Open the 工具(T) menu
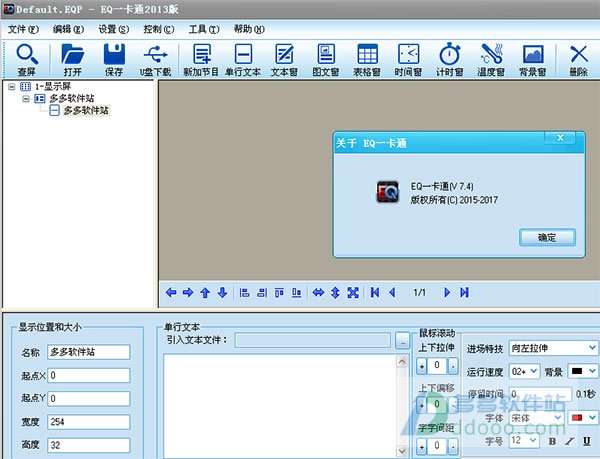This screenshot has height=459, width=600. point(204,29)
